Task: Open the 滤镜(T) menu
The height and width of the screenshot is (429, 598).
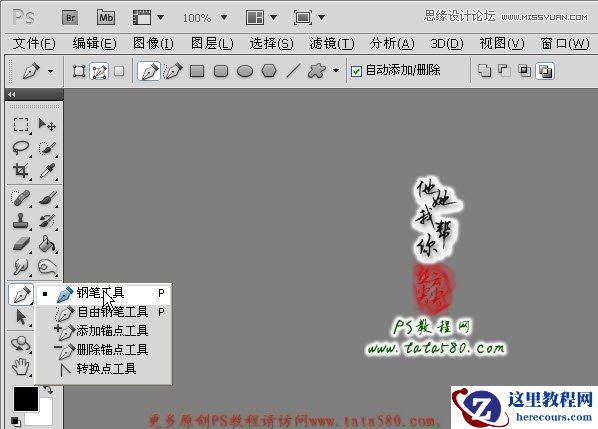Action: (331, 43)
